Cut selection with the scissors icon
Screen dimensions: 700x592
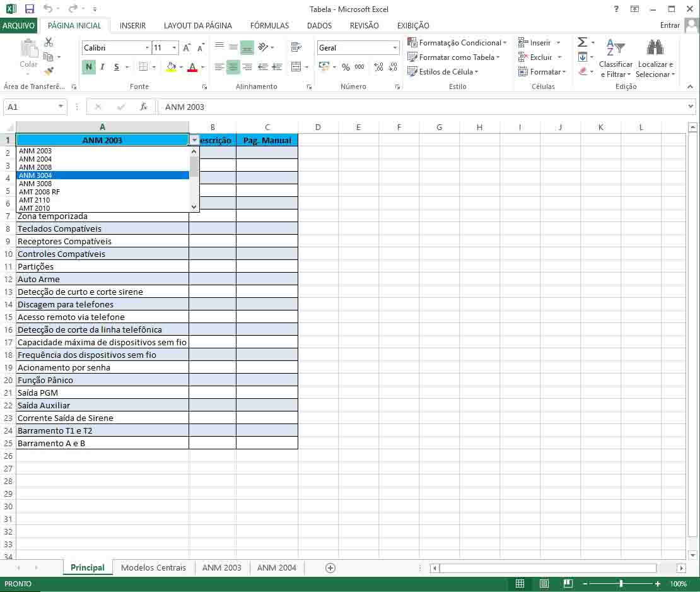pos(49,42)
